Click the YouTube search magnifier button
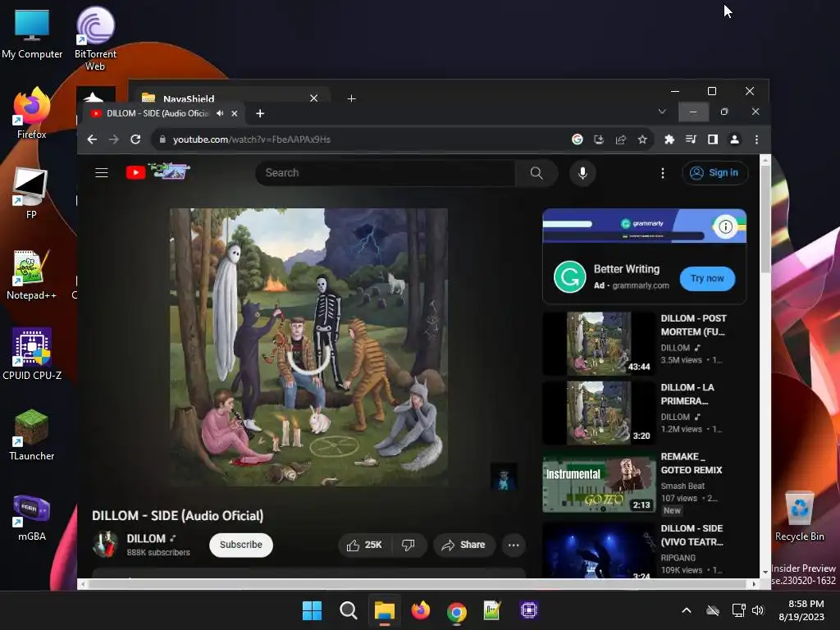 coord(536,173)
